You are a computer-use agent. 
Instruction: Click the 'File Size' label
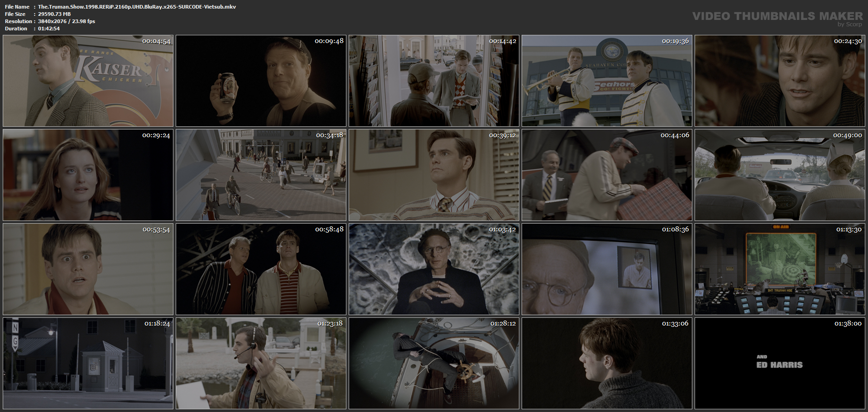point(15,14)
